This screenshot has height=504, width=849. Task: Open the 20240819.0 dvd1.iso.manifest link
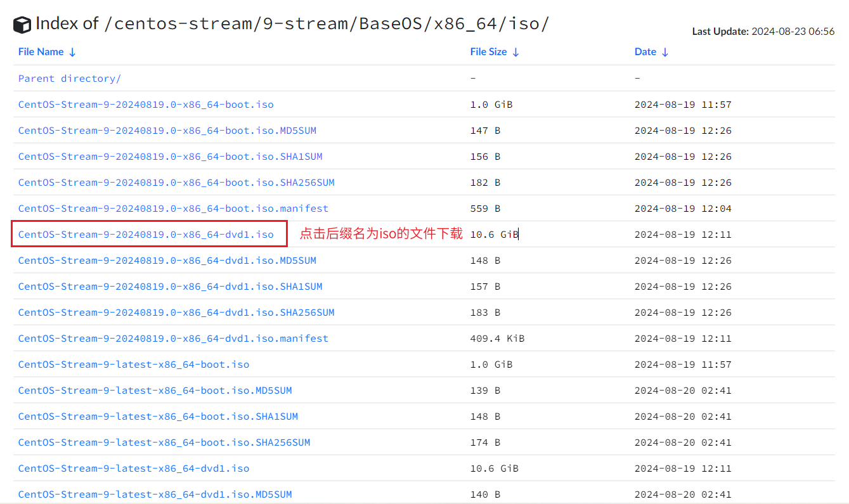(x=173, y=339)
